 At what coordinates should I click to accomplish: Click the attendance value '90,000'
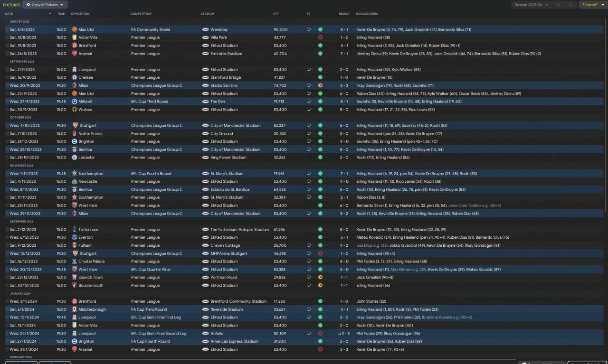(280, 29)
